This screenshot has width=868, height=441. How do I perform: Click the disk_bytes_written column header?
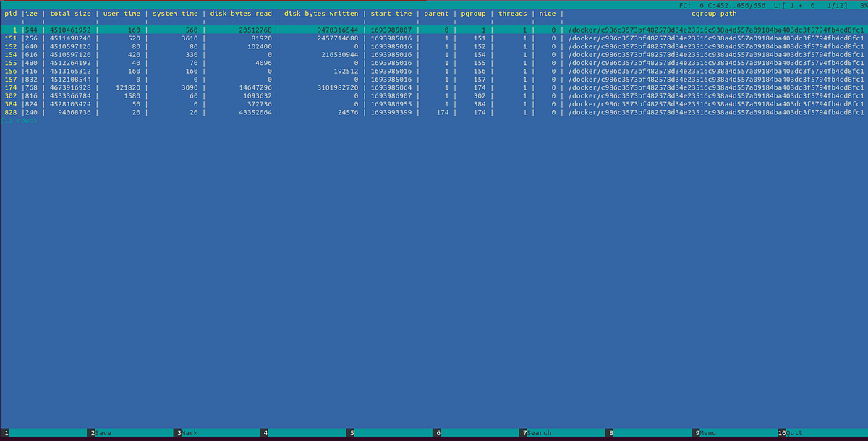(x=320, y=13)
